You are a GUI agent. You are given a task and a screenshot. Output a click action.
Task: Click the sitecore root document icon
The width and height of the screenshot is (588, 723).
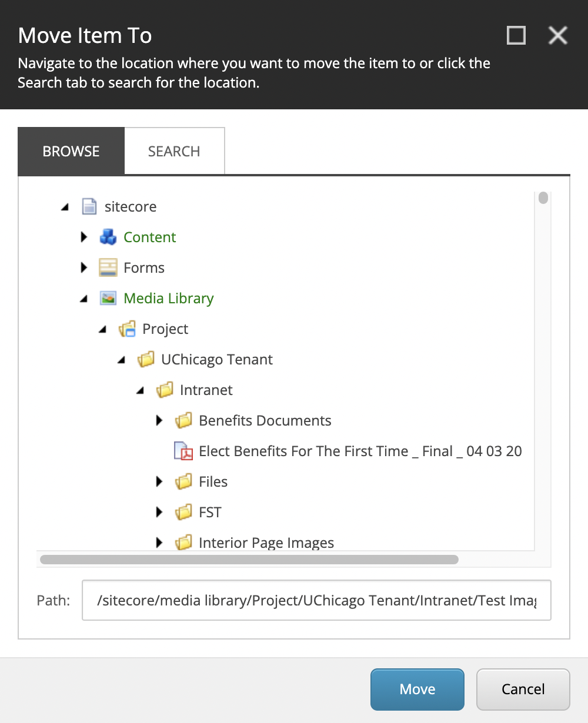89,206
